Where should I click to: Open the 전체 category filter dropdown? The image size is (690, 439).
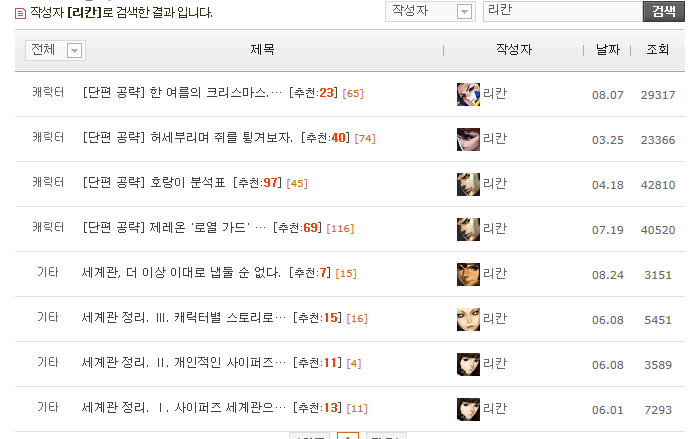pyautogui.click(x=55, y=50)
